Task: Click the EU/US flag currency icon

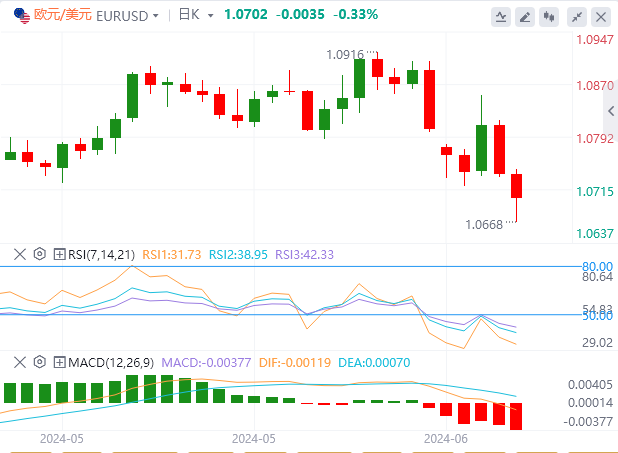Action: point(22,16)
